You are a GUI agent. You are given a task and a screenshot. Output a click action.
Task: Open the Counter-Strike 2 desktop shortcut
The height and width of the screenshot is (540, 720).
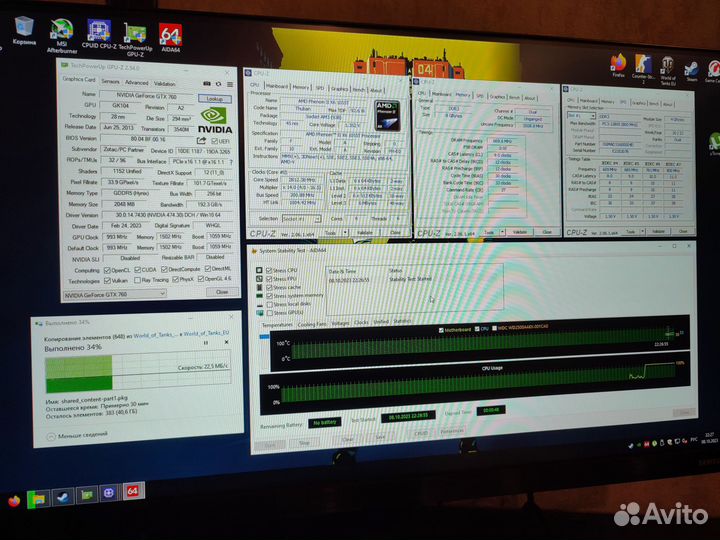(643, 69)
